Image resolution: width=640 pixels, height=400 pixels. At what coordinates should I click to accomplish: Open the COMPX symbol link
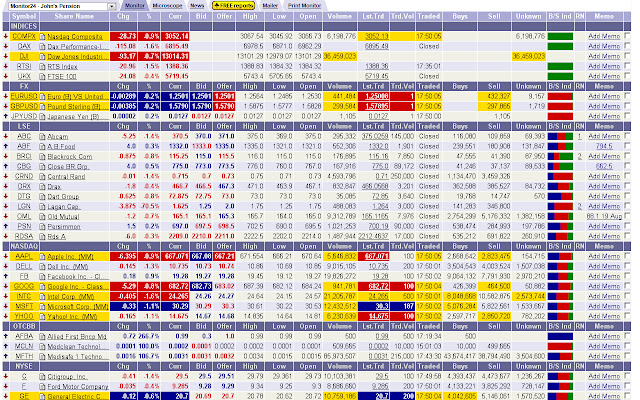[x=24, y=36]
